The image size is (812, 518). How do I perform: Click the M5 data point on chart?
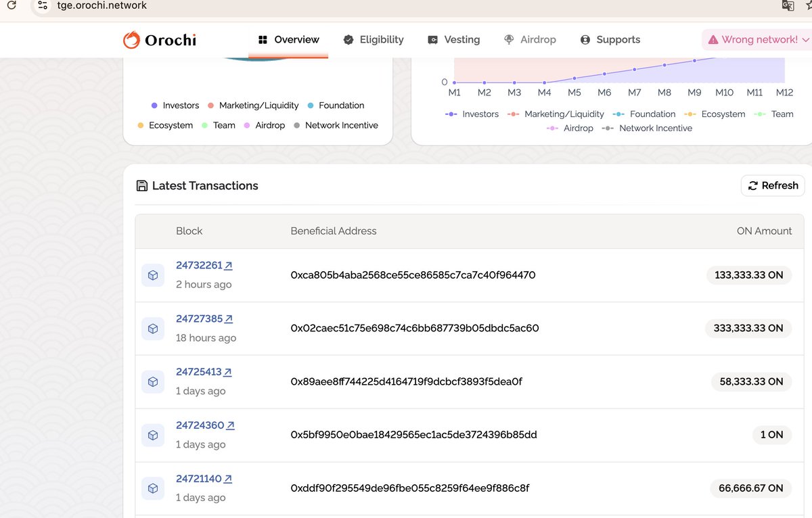coord(574,78)
